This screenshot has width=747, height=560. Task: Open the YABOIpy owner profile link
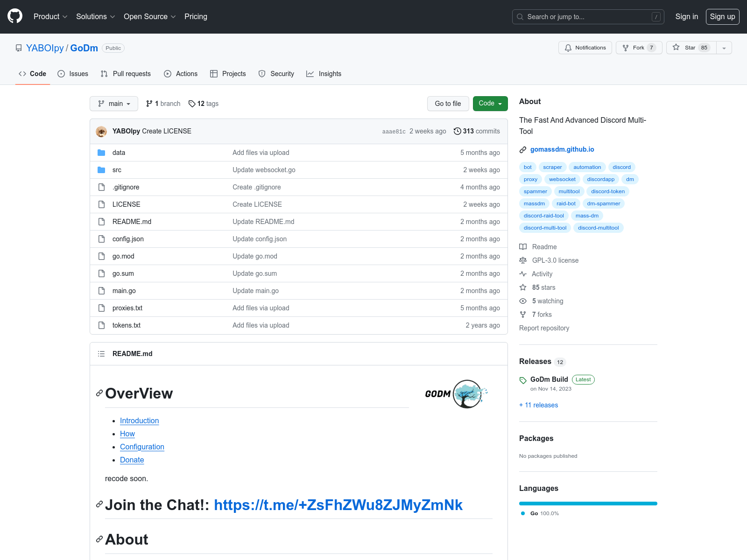pyautogui.click(x=45, y=48)
